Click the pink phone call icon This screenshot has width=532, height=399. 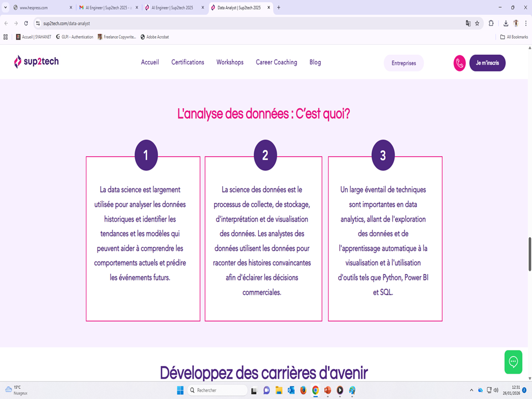coord(459,63)
